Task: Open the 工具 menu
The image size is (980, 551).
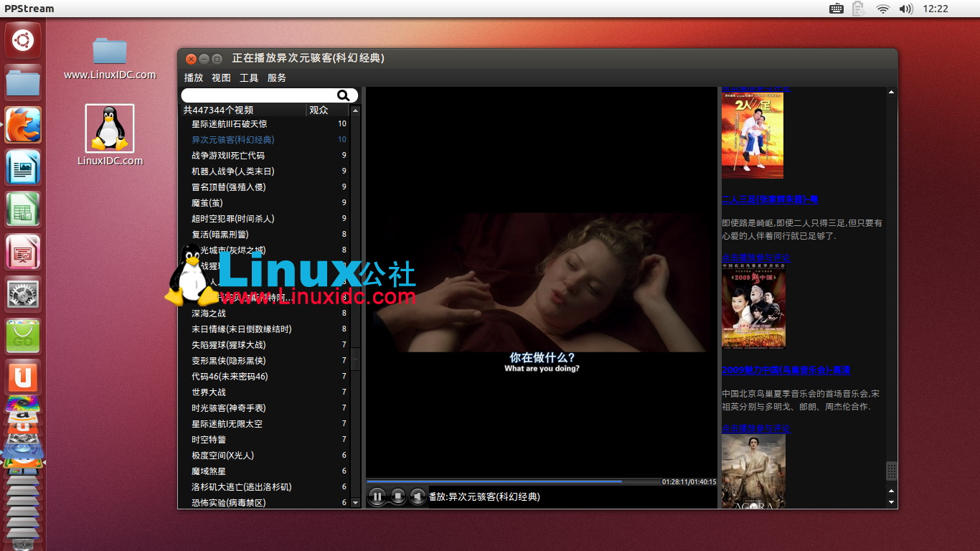Action: pos(248,77)
